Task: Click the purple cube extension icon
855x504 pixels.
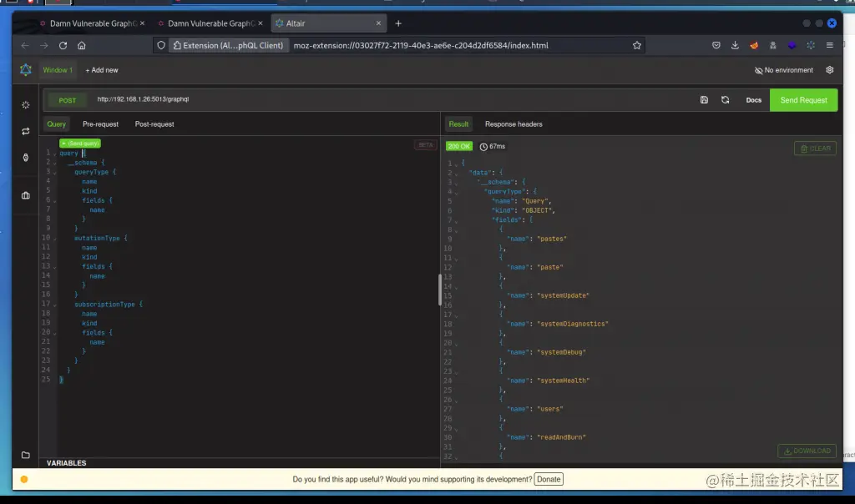Action: pyautogui.click(x=792, y=45)
